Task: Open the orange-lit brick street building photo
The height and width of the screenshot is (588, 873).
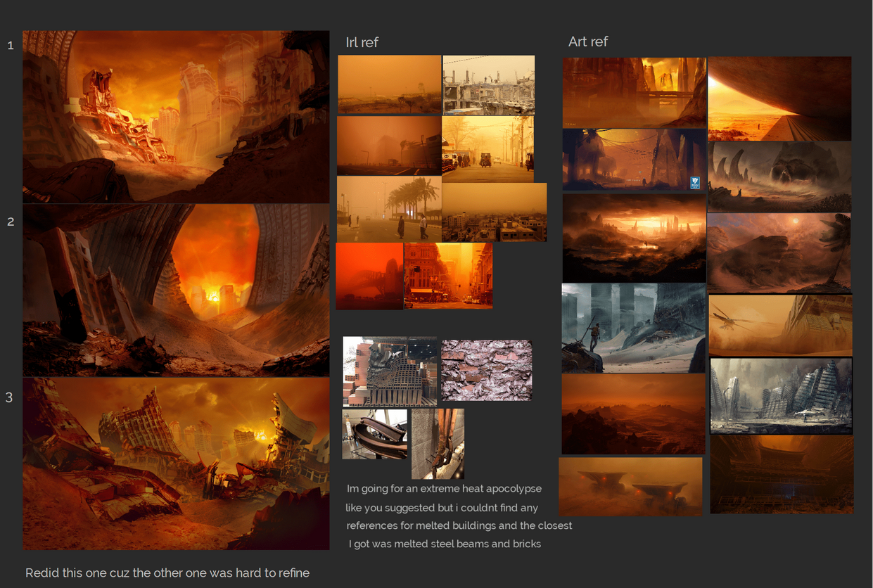Action: [x=448, y=276]
